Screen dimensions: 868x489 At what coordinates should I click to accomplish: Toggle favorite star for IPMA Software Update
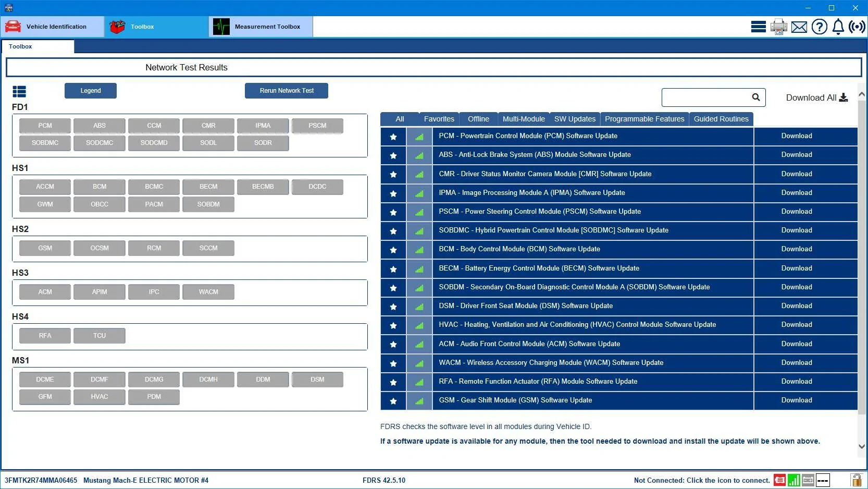[393, 193]
